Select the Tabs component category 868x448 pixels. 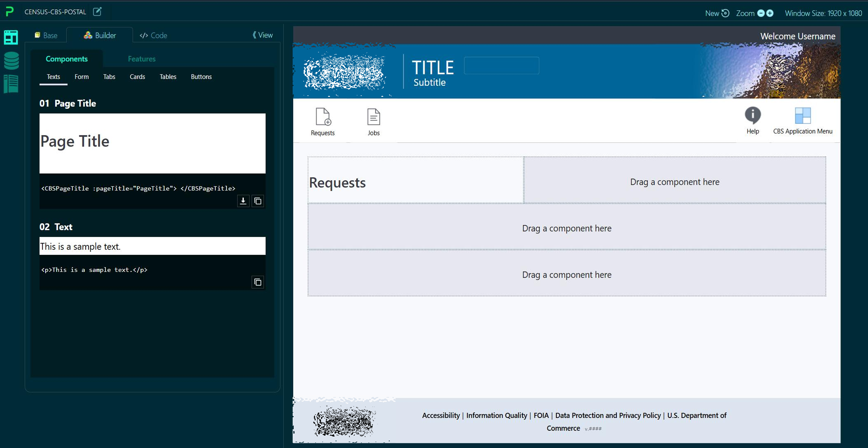coord(109,77)
